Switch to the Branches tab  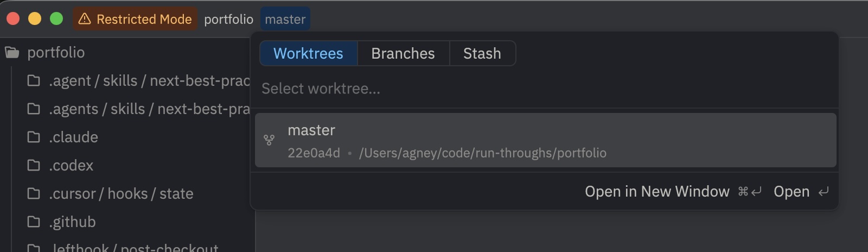[x=403, y=53]
